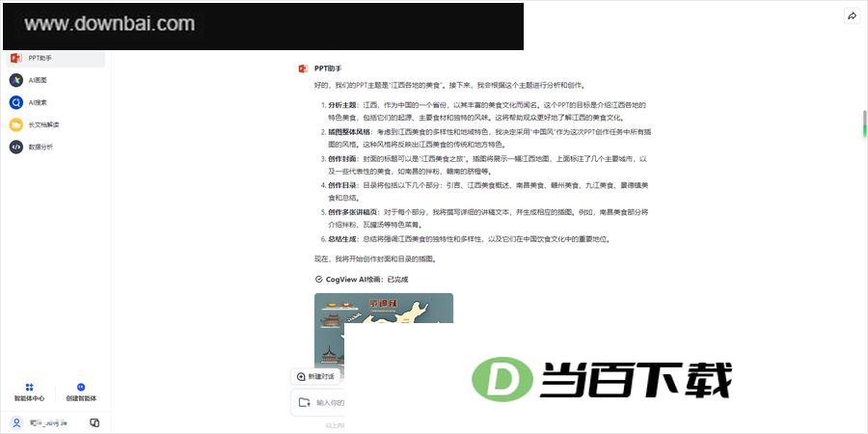
Task: Open the AI搜索 assistant
Action: (55, 102)
